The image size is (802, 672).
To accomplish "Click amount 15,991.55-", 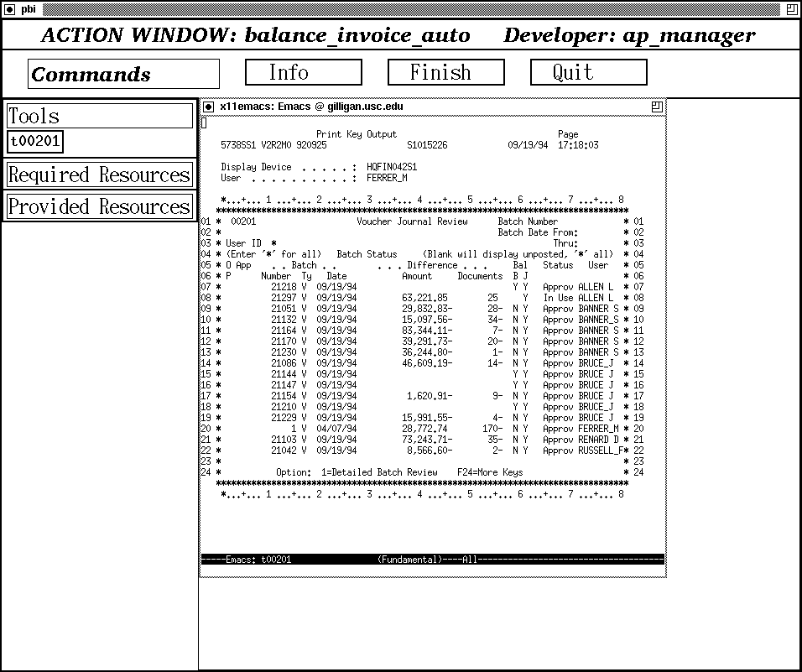I will coord(427,418).
